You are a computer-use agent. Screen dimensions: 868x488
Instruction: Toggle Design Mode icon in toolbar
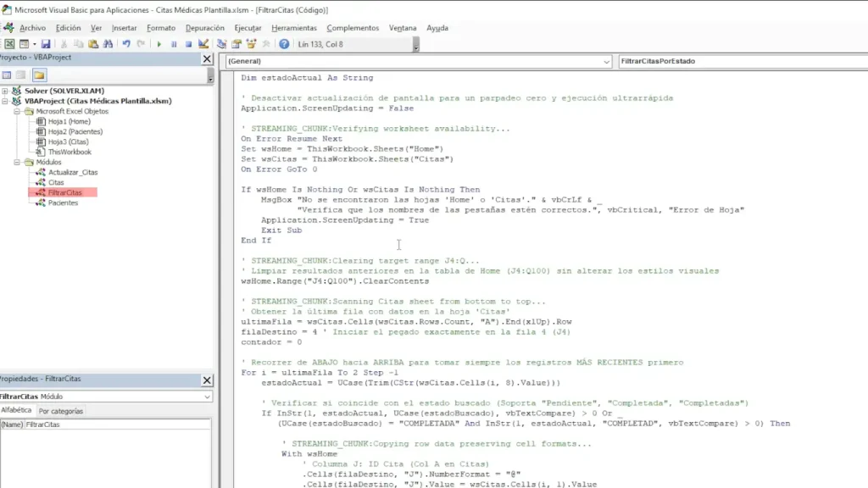203,44
